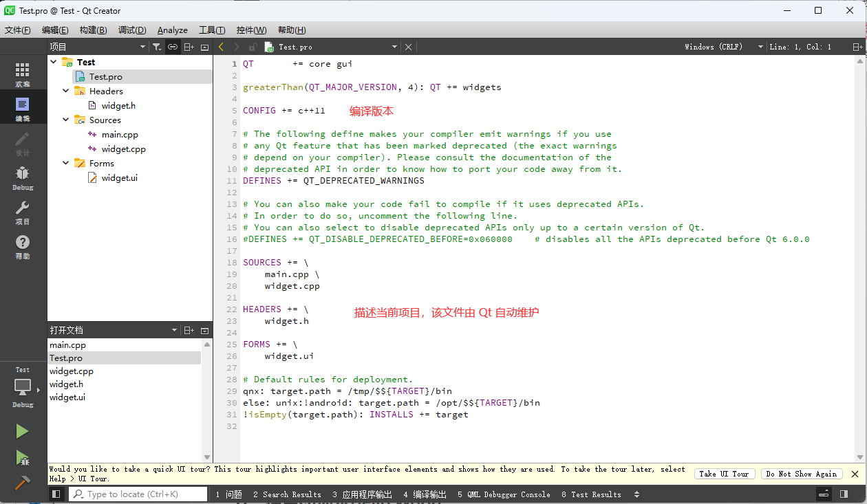Toggle the right sidebar visibility
867x504 pixels.
844,494
